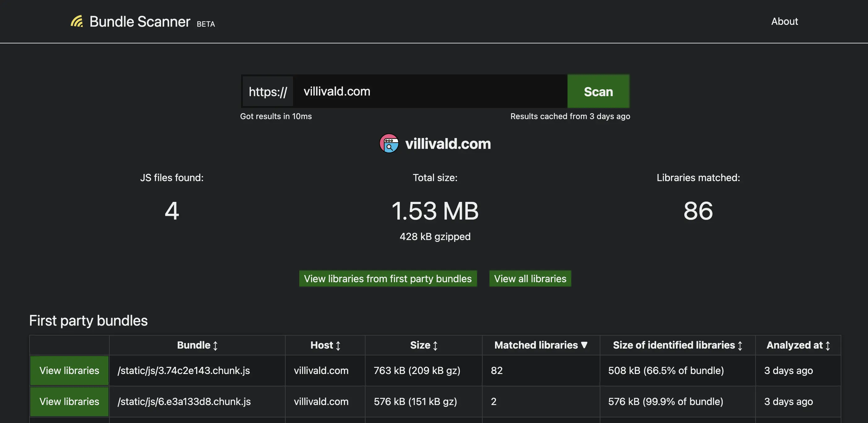Click the green Scan button
The height and width of the screenshot is (423, 868).
pyautogui.click(x=598, y=91)
